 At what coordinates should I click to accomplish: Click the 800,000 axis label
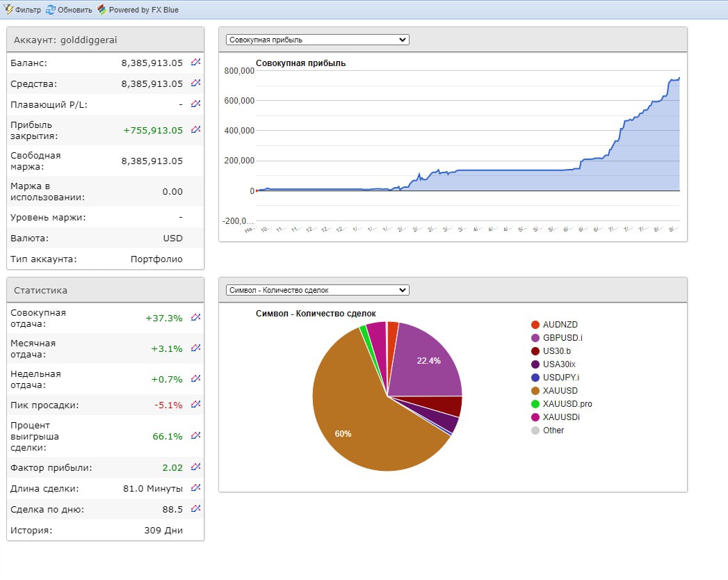239,70
